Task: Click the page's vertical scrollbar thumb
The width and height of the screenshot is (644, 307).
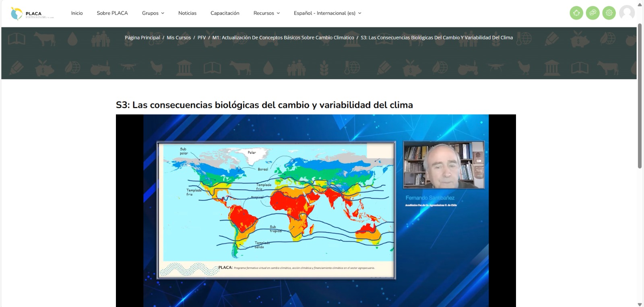Action: point(640,97)
